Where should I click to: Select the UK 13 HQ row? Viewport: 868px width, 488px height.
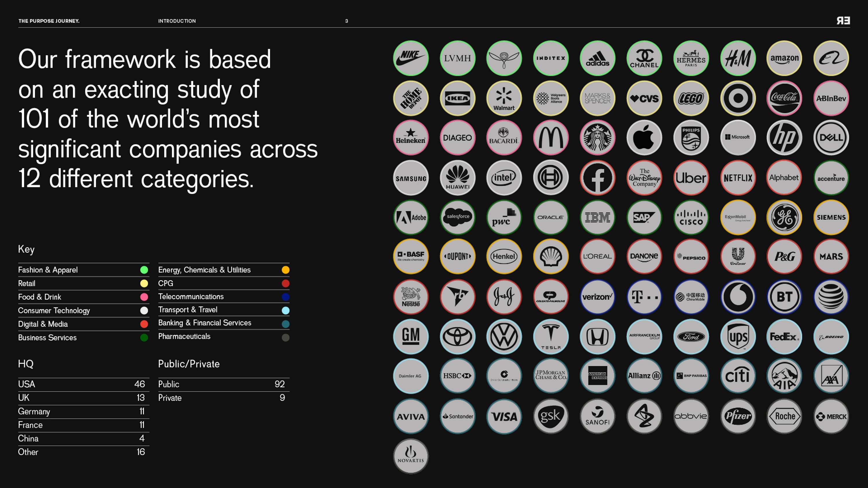point(83,398)
